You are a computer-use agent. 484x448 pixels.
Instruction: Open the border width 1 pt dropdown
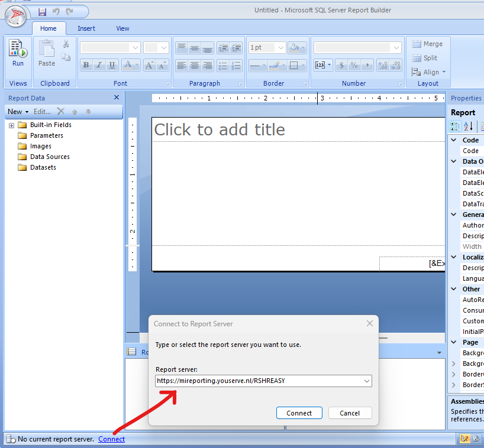280,48
